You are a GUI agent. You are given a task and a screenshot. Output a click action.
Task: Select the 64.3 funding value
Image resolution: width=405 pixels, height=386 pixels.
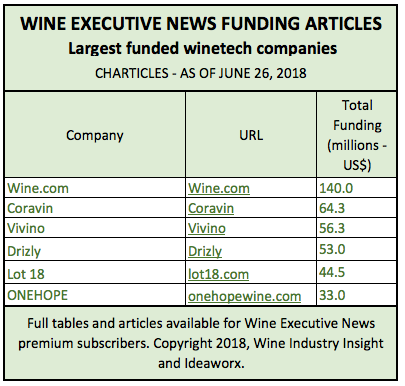332,208
